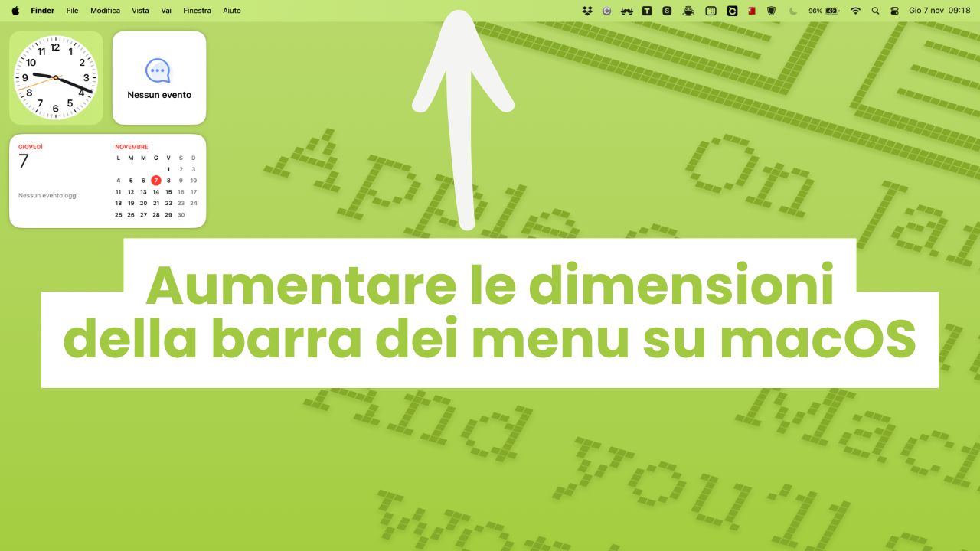Select day 25 in calendar widget
This screenshot has height=551, width=980.
pos(118,215)
